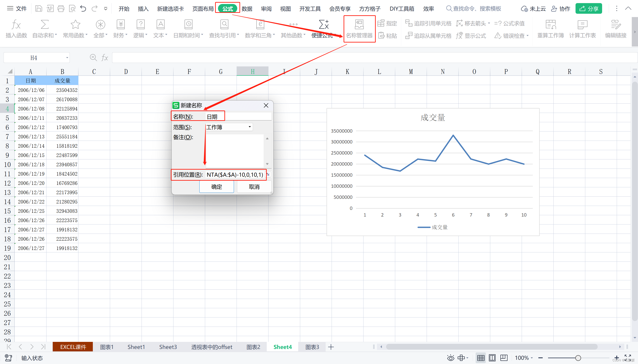This screenshot has height=364, width=638.
Task: Collapse the ribbon with the up chevron
Action: (x=628, y=8)
